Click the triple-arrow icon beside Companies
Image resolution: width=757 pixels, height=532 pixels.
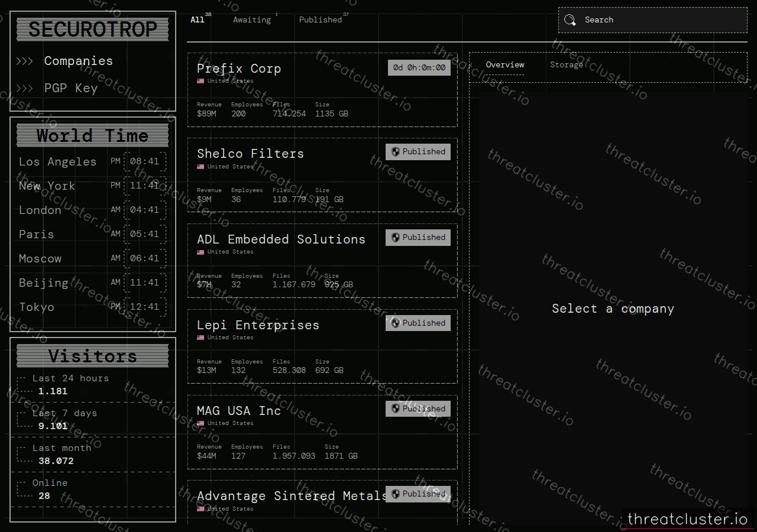(x=24, y=61)
